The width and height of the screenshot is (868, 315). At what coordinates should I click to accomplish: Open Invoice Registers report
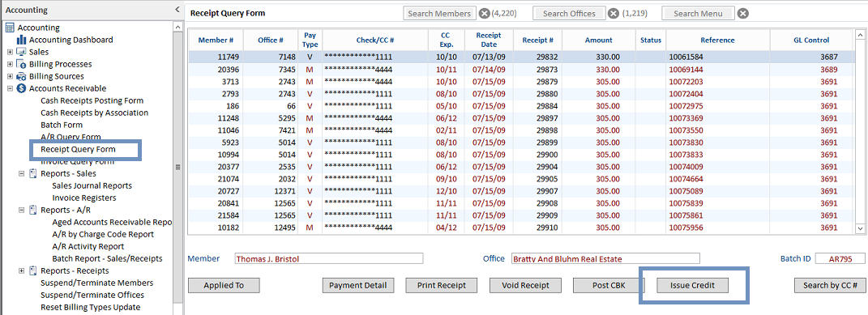84,198
